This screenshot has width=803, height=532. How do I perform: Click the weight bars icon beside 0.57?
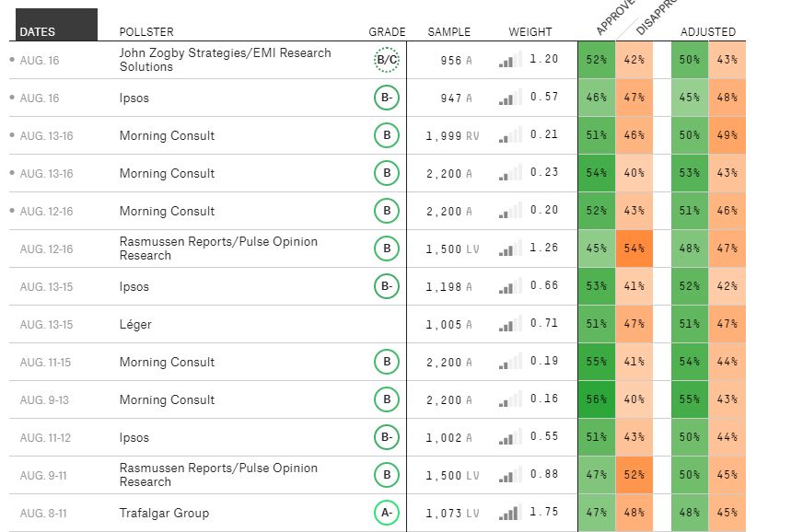pyautogui.click(x=510, y=98)
